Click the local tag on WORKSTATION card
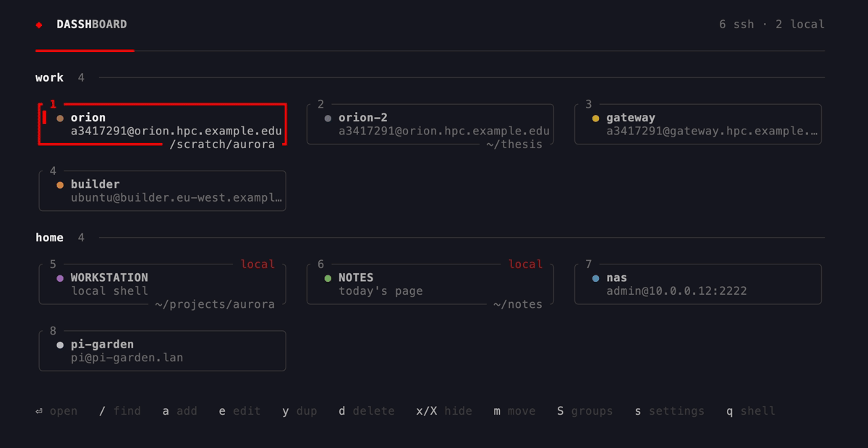This screenshot has width=868, height=448. [258, 264]
